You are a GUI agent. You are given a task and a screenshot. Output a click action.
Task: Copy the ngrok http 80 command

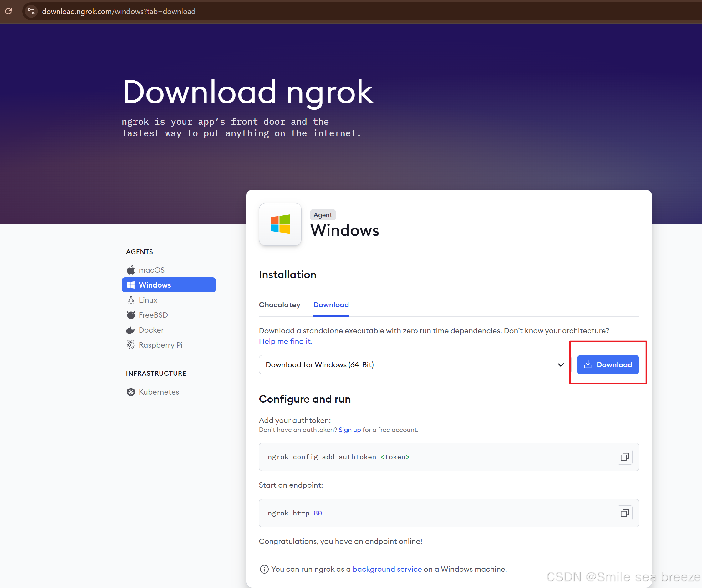[625, 513]
